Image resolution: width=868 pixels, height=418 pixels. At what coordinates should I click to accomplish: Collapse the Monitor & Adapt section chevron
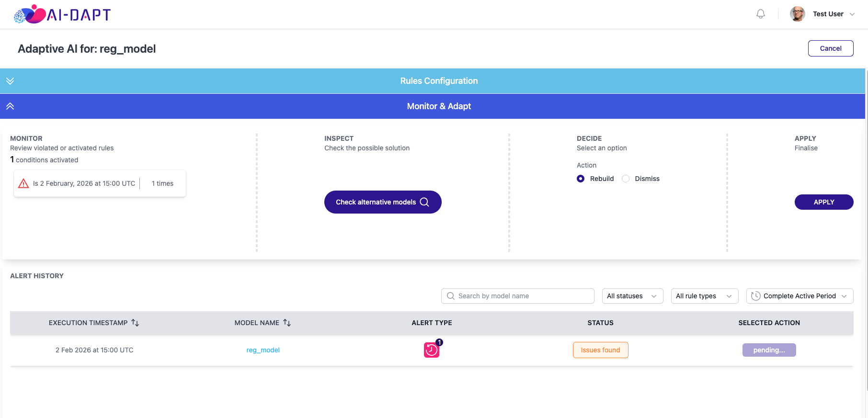pyautogui.click(x=10, y=106)
